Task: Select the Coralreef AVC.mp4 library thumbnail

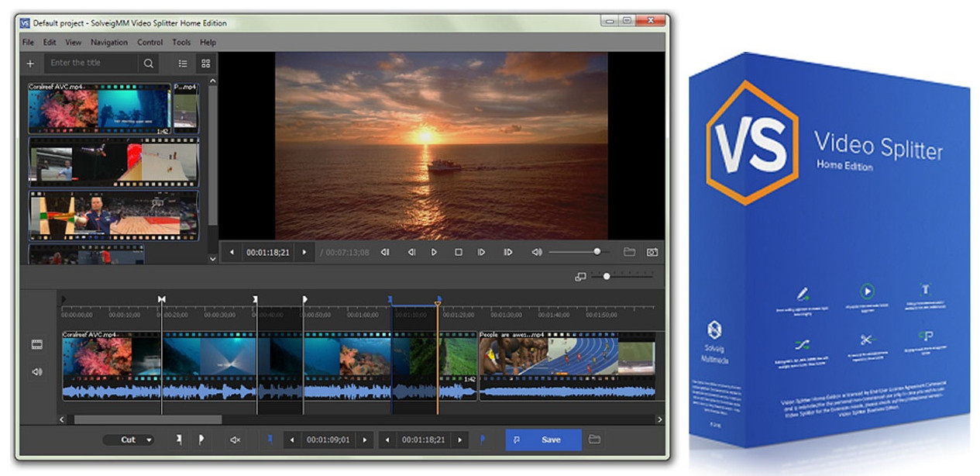Action: click(x=99, y=109)
